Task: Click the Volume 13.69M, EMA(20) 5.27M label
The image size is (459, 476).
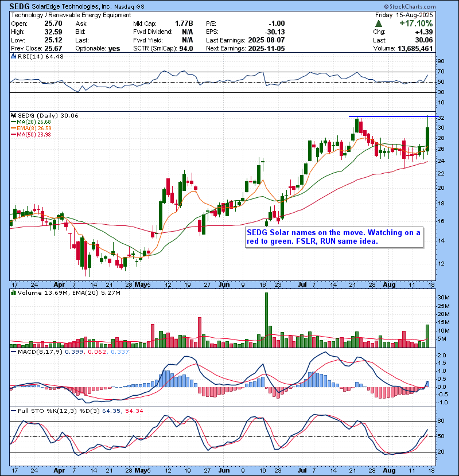Action: [69, 293]
